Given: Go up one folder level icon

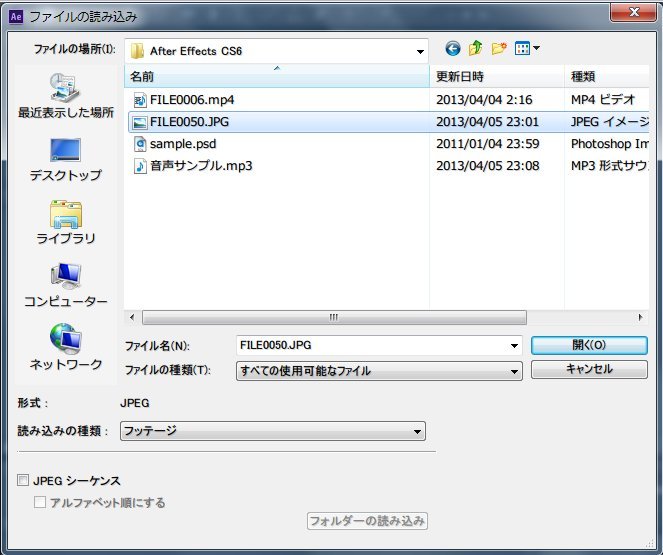Looking at the screenshot, I should 476,48.
